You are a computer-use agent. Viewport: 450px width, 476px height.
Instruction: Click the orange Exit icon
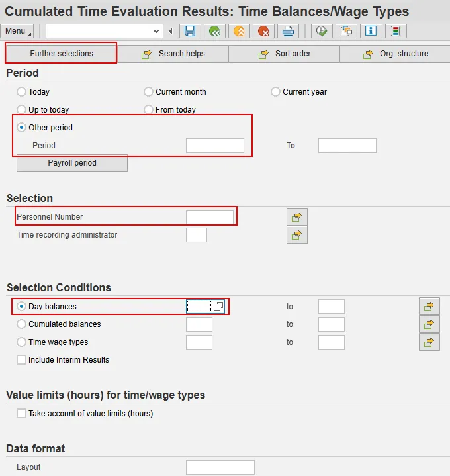239,31
